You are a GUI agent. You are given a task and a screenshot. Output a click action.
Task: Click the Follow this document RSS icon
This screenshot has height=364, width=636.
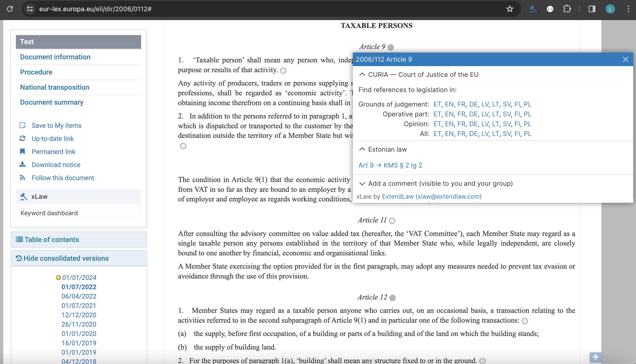(x=22, y=178)
